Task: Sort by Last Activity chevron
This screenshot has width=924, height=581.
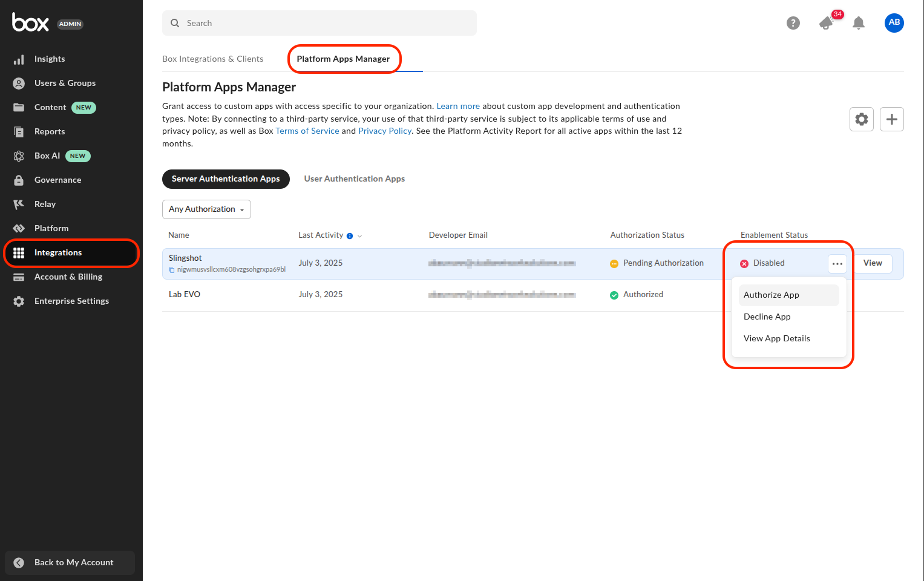Action: [x=359, y=236]
